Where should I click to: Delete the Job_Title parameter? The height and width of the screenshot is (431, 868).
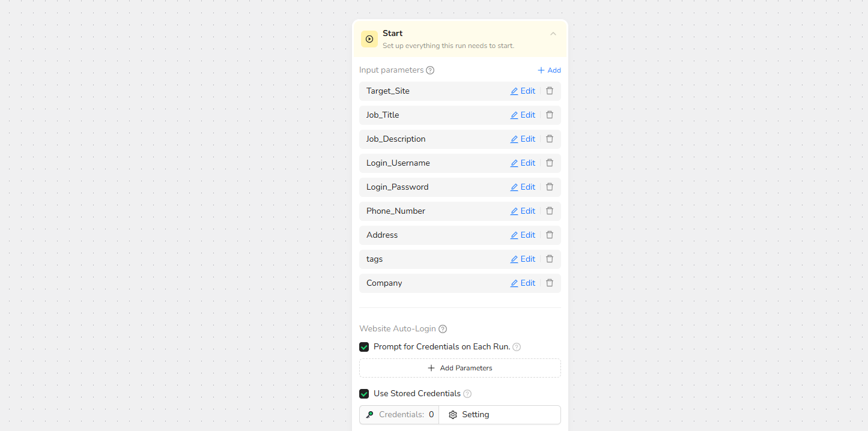pyautogui.click(x=549, y=115)
